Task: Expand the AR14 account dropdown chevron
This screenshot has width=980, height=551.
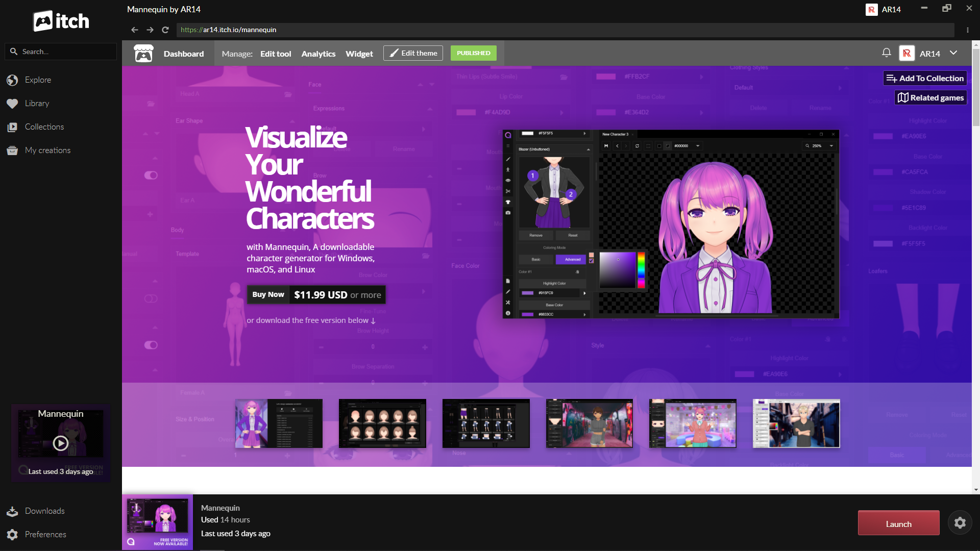Action: (953, 53)
